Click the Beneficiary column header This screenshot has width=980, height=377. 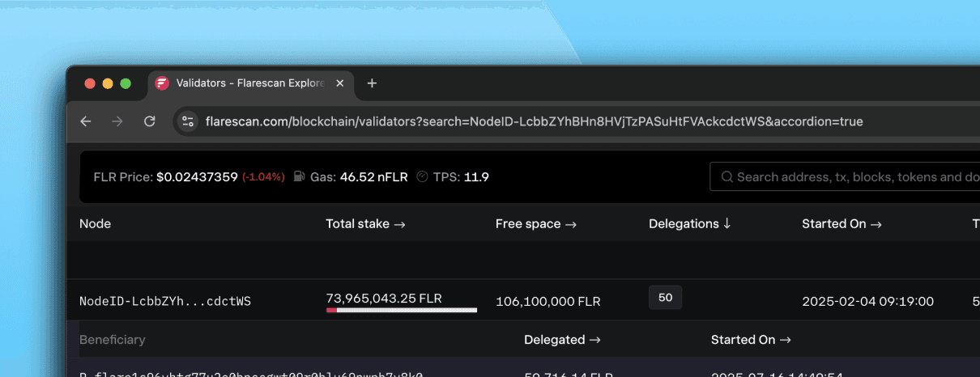coord(113,340)
